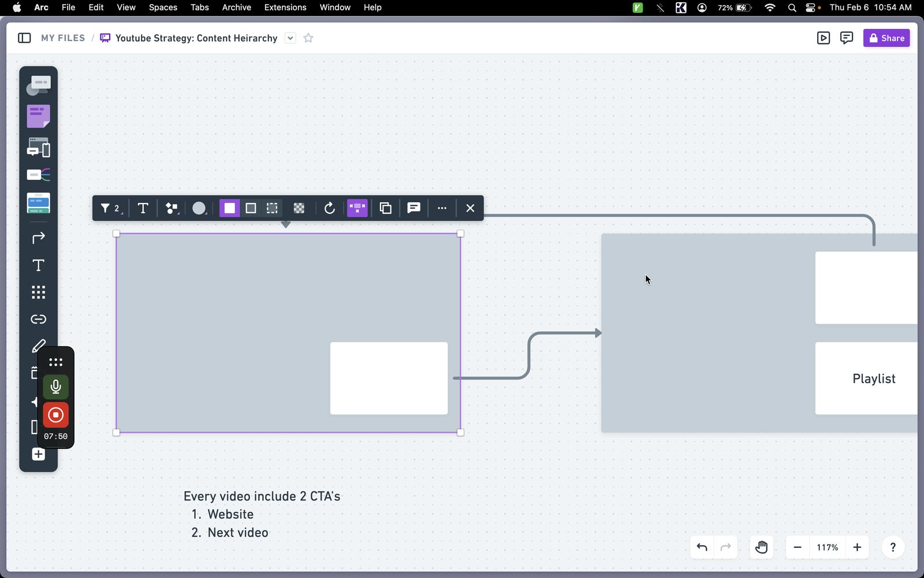The image size is (924, 578).
Task: Zoom in with the plus button
Action: [x=857, y=547]
